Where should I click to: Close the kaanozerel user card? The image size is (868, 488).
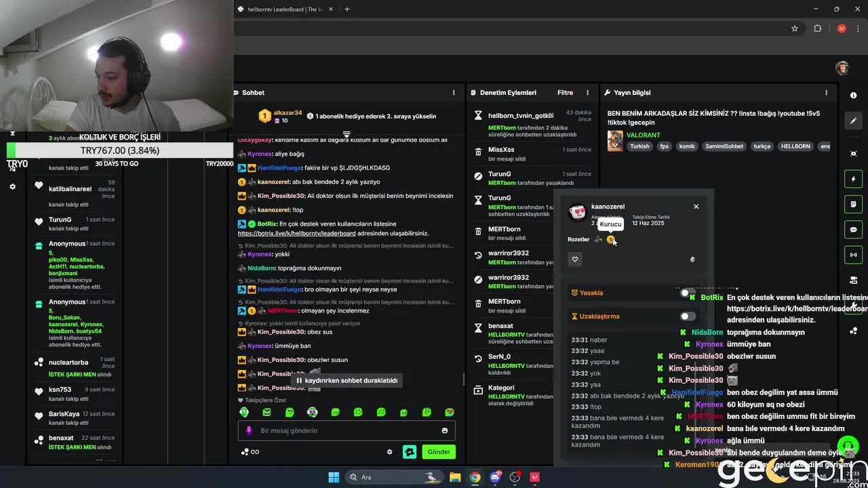[x=696, y=207]
